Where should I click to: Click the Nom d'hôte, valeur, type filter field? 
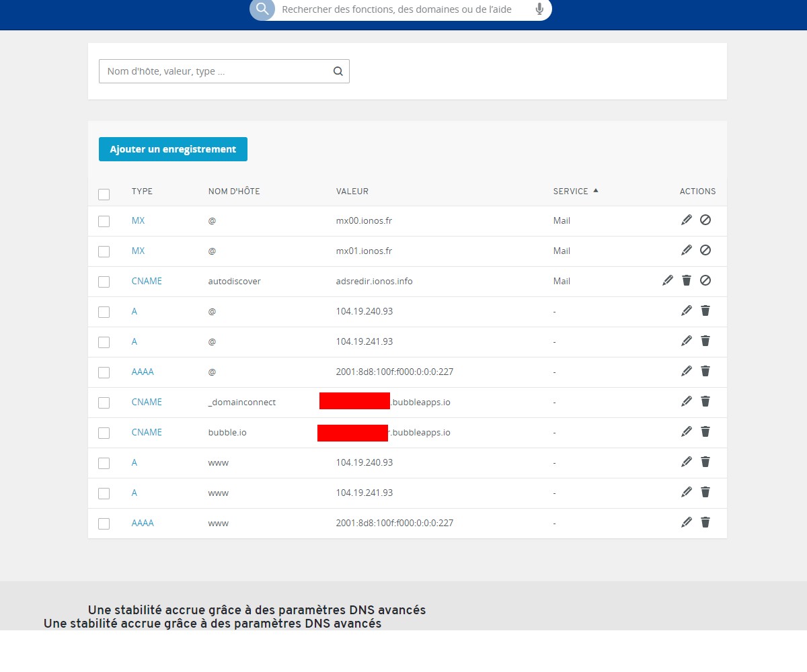point(202,71)
